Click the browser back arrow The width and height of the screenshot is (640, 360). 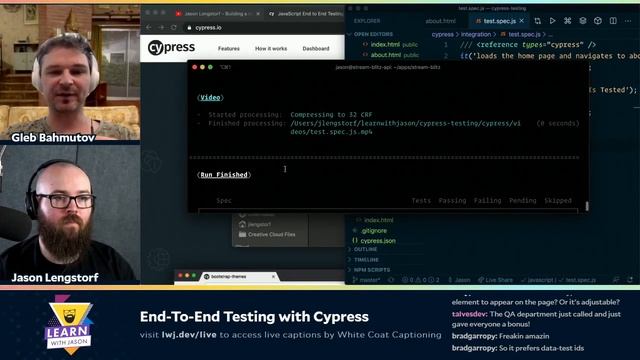pyautogui.click(x=149, y=27)
